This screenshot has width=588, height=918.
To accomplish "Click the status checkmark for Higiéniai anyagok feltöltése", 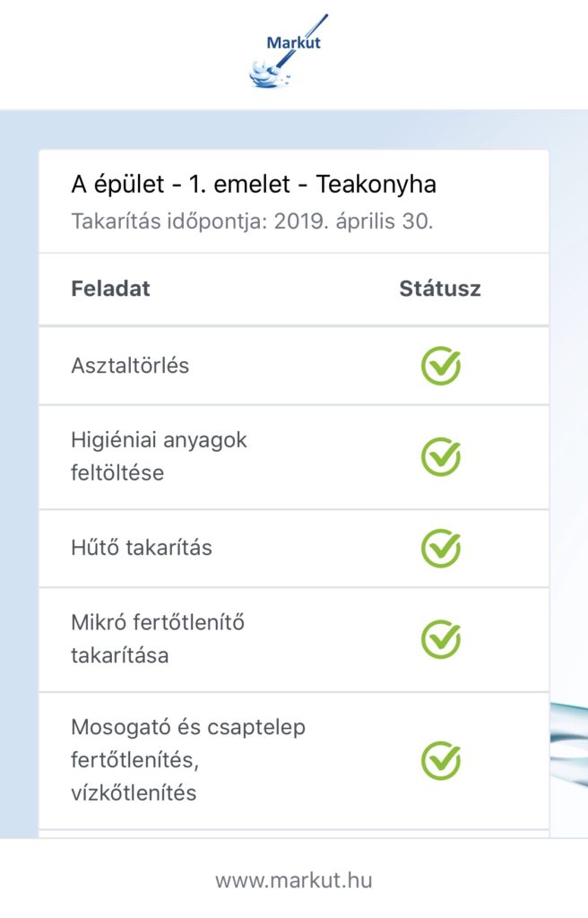I will click(441, 456).
